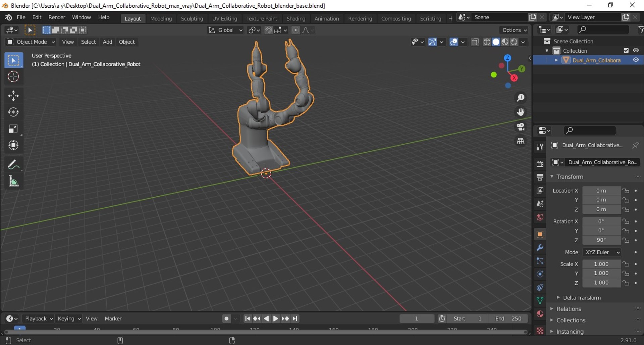Select the Scale tool
Screen dimensions: 644x345
(x=13, y=129)
